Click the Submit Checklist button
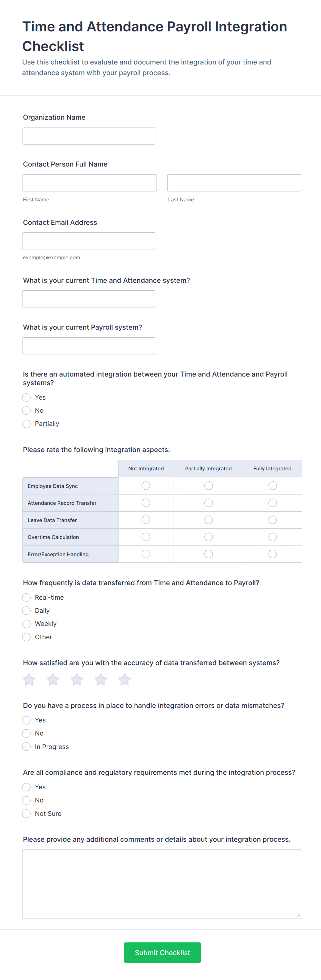This screenshot has height=980, width=321. tap(162, 952)
